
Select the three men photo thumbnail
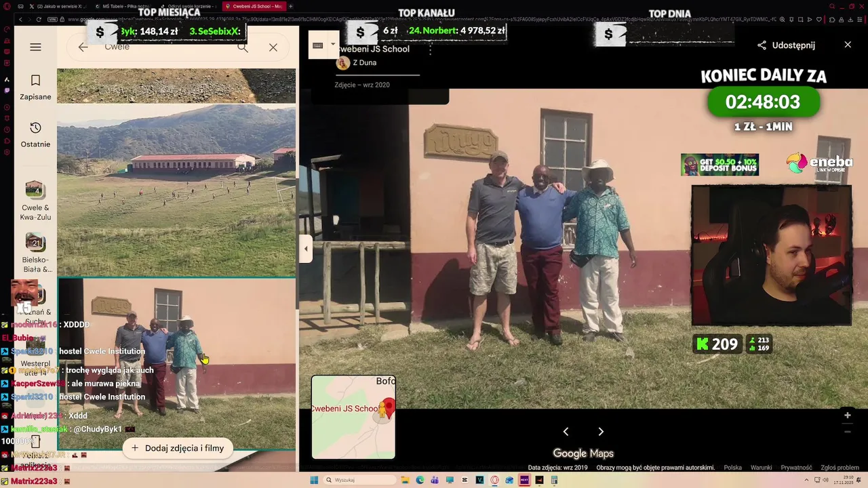(x=176, y=364)
